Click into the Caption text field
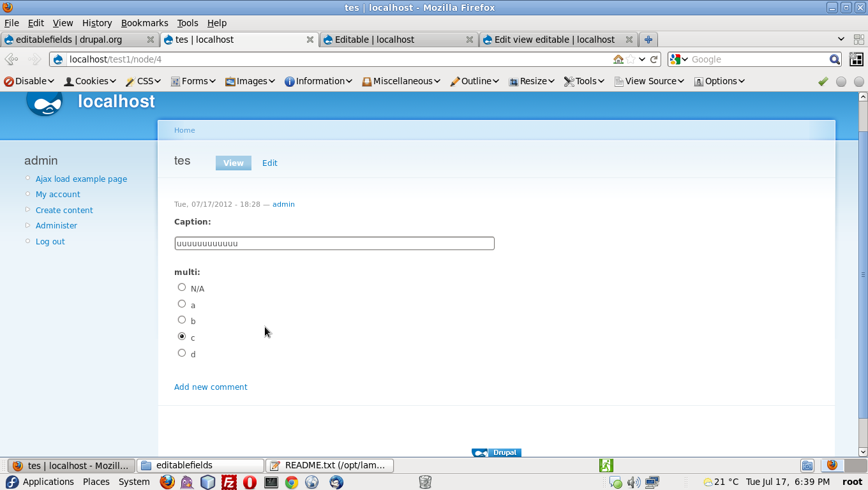 coord(334,244)
